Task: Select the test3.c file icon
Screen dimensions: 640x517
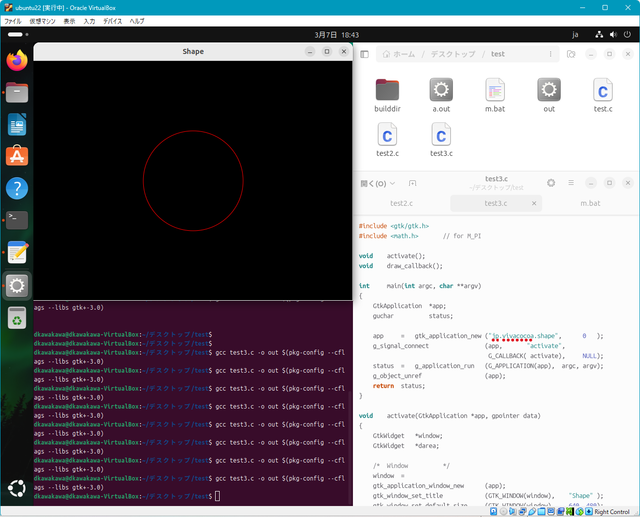Action: (441, 136)
